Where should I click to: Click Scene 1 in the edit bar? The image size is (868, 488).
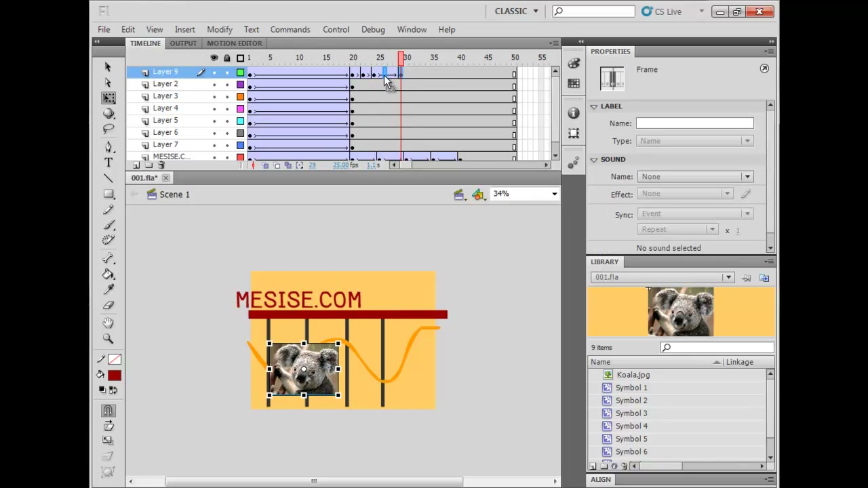[174, 195]
